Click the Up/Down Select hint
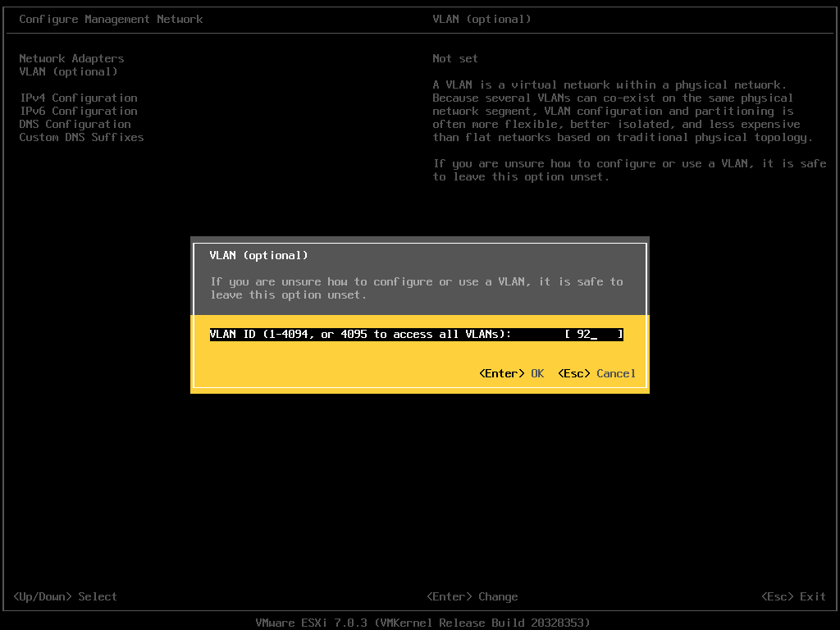The height and width of the screenshot is (630, 840). pyautogui.click(x=65, y=596)
